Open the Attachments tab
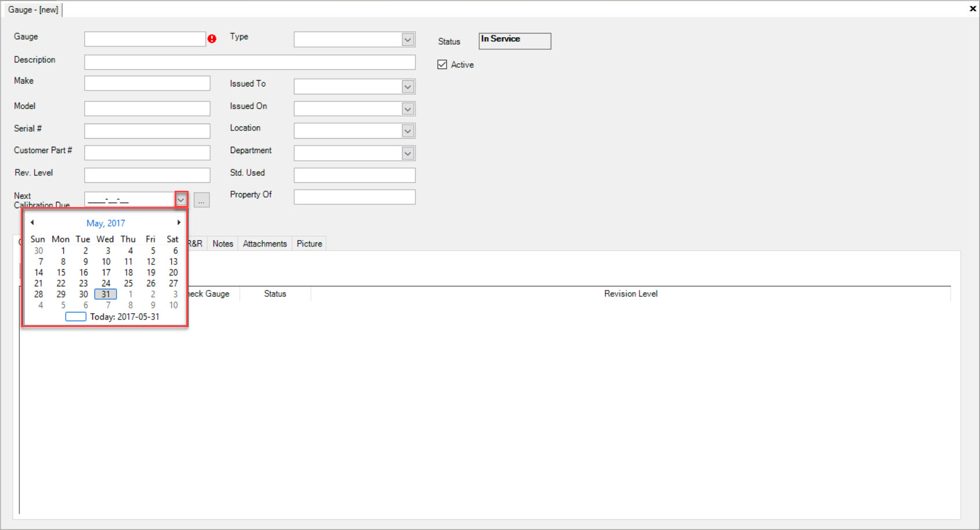 265,244
